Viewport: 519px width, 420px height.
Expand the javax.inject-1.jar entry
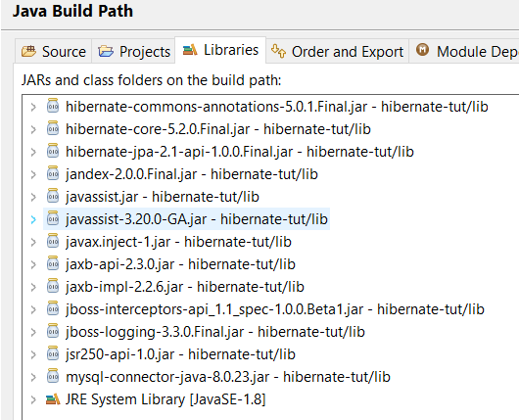33,242
